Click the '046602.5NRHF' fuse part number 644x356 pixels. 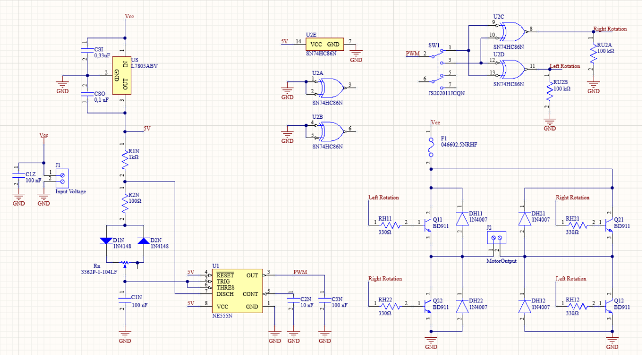point(458,145)
